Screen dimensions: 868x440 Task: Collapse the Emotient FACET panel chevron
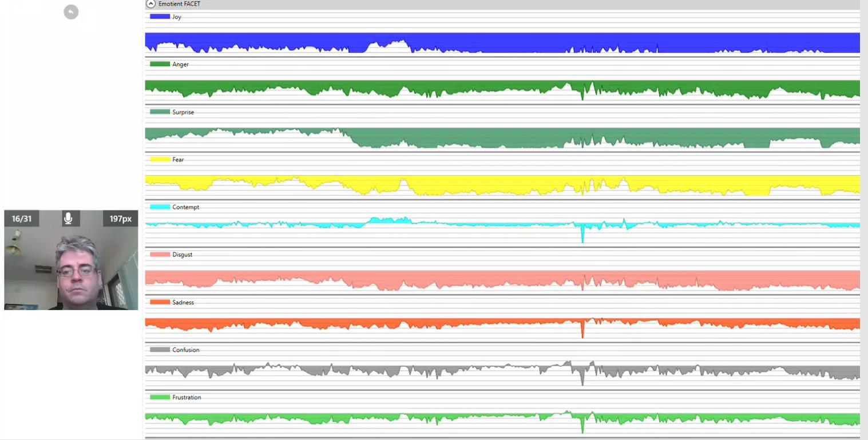(x=151, y=4)
